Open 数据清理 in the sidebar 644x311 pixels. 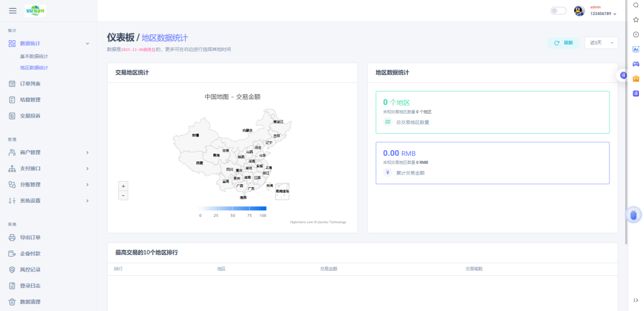(30, 302)
